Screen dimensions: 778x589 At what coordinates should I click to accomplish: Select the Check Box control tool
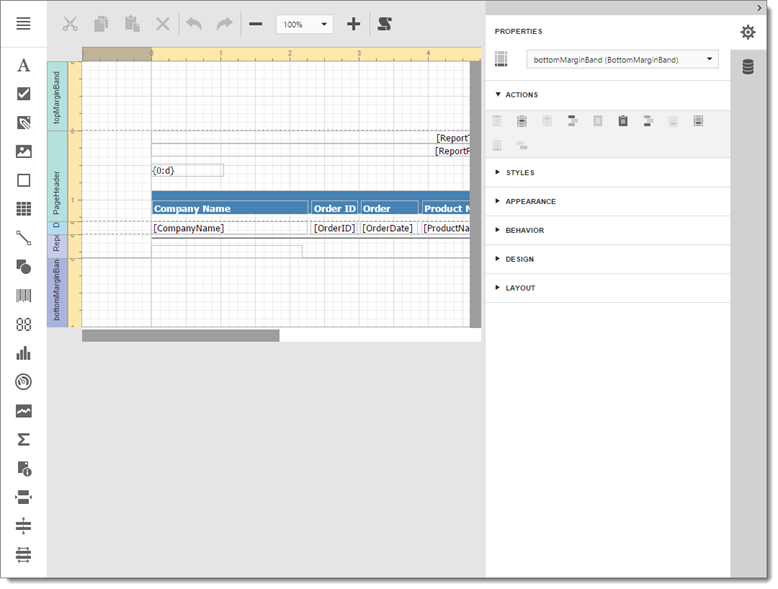tap(24, 94)
